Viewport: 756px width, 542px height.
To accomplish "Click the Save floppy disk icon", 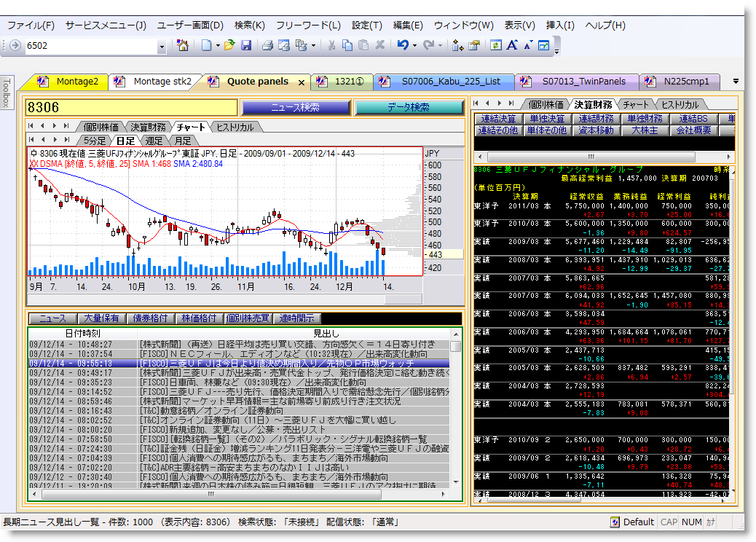I will point(246,45).
